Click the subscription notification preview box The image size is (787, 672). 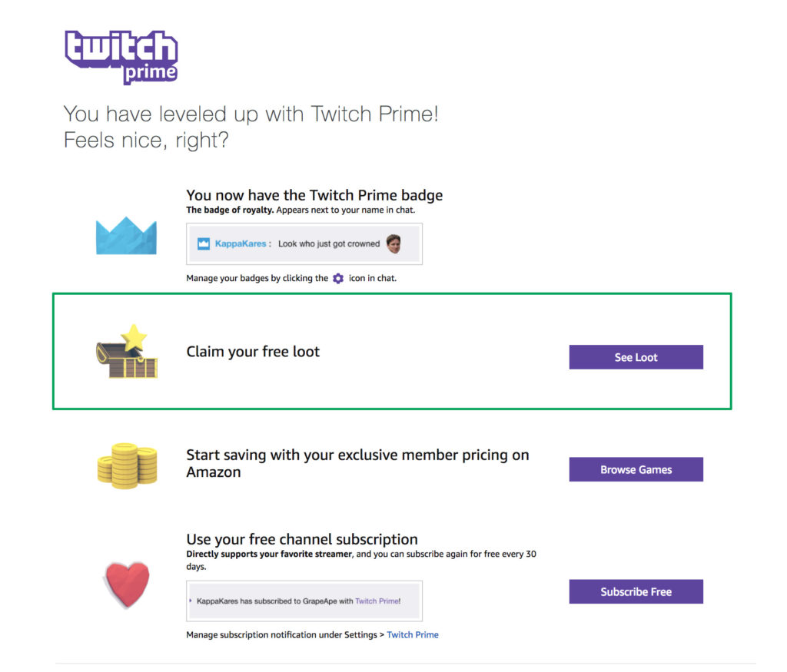pos(304,601)
